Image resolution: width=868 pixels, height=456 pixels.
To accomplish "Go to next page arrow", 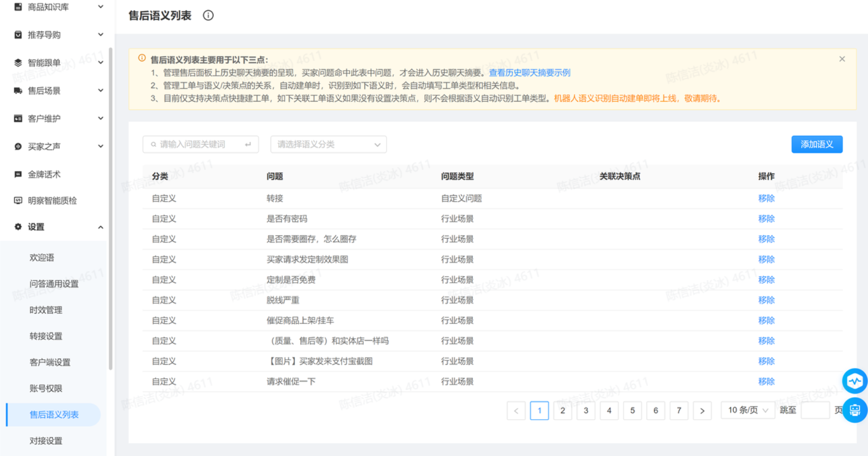I will [x=702, y=411].
